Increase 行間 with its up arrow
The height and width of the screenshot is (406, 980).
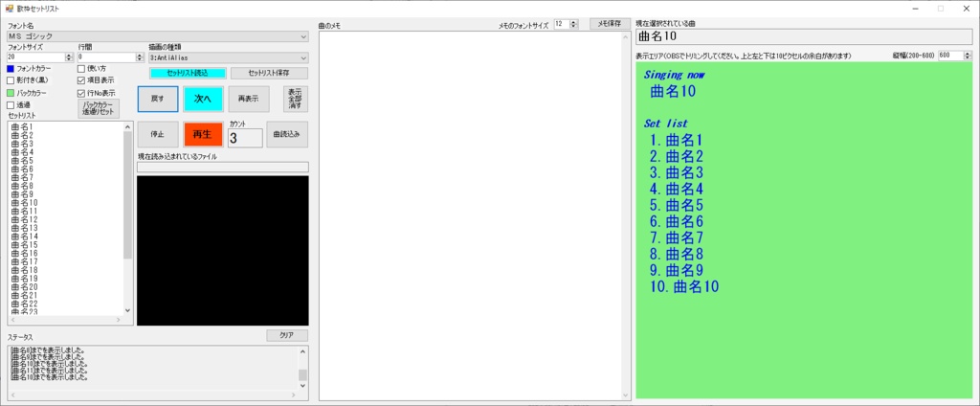[x=140, y=55]
